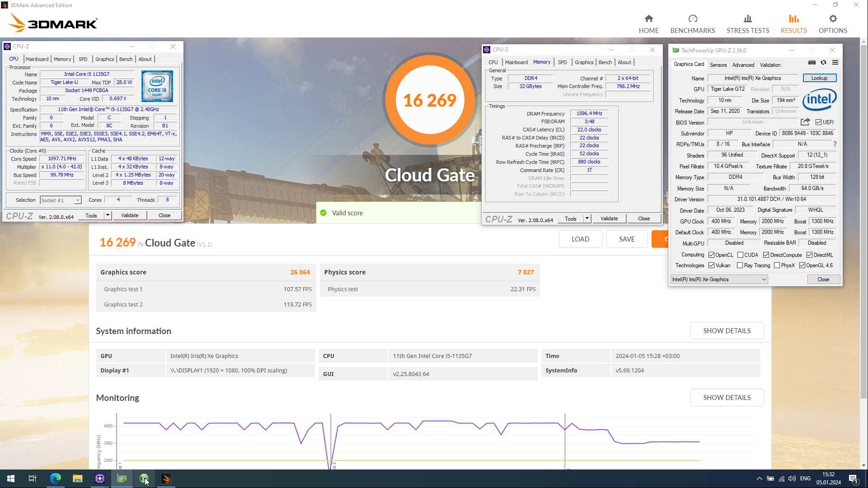Switch to Sensors tab in GPU-Z
The width and height of the screenshot is (868, 488).
click(x=718, y=65)
